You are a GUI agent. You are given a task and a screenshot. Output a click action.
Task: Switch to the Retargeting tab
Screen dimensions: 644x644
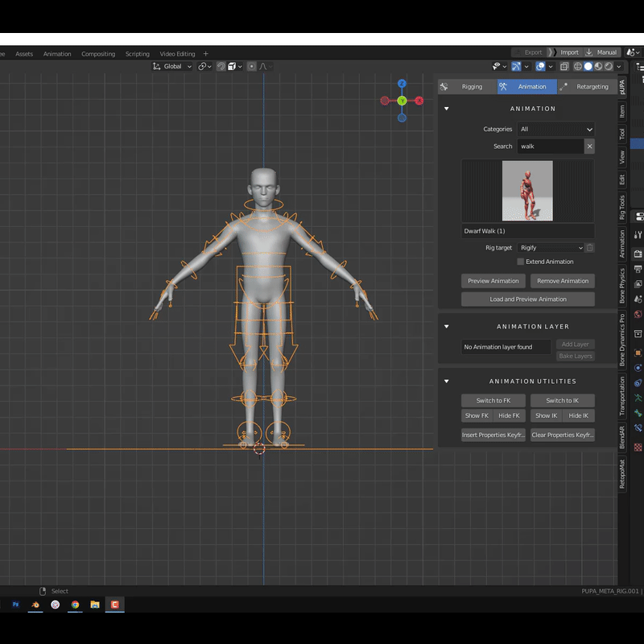pos(592,87)
